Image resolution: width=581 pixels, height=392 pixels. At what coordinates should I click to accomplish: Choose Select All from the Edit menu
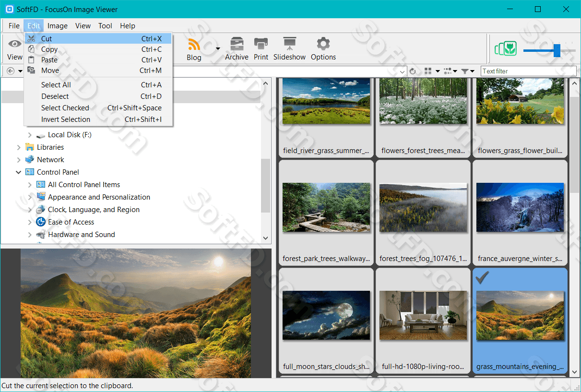coord(98,85)
